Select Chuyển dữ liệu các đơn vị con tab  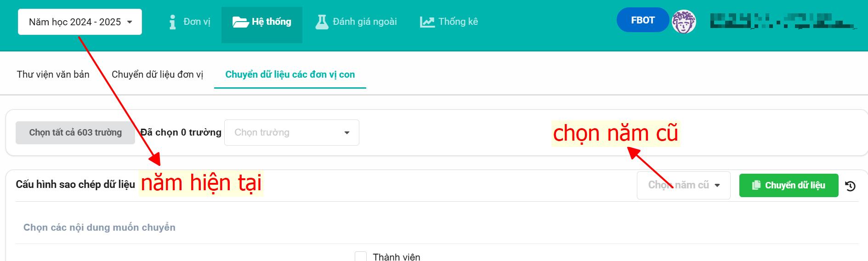pos(290,74)
